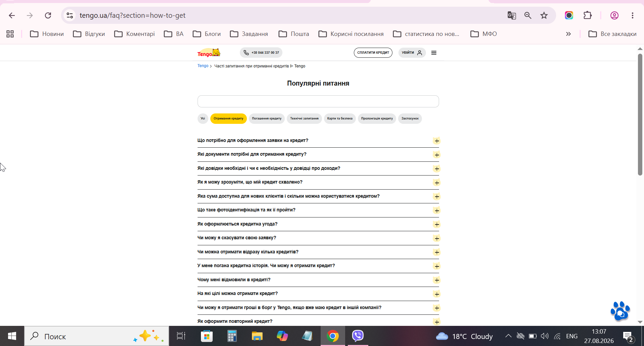644x346 pixels.
Task: Click the Tengo logo
Action: tap(209, 53)
